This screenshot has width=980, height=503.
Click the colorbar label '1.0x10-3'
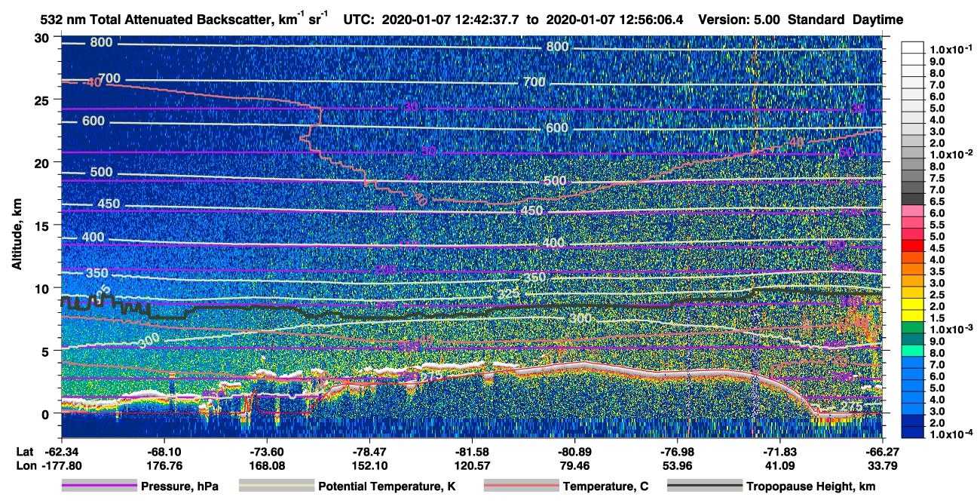(951, 330)
